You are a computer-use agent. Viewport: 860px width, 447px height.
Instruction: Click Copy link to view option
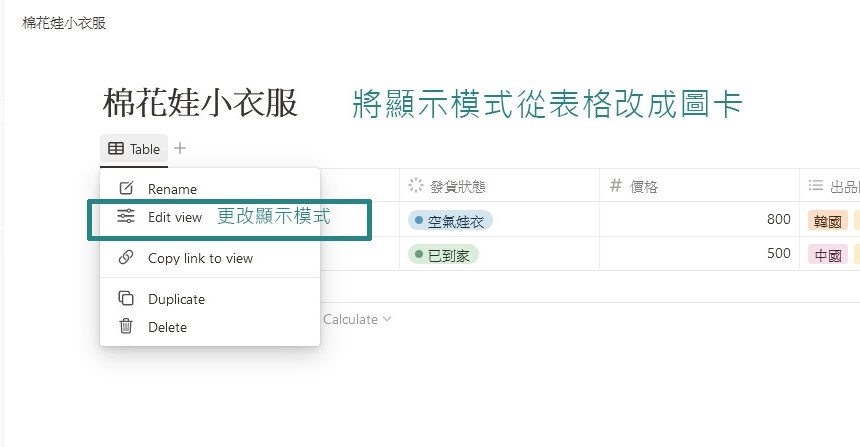click(x=210, y=258)
